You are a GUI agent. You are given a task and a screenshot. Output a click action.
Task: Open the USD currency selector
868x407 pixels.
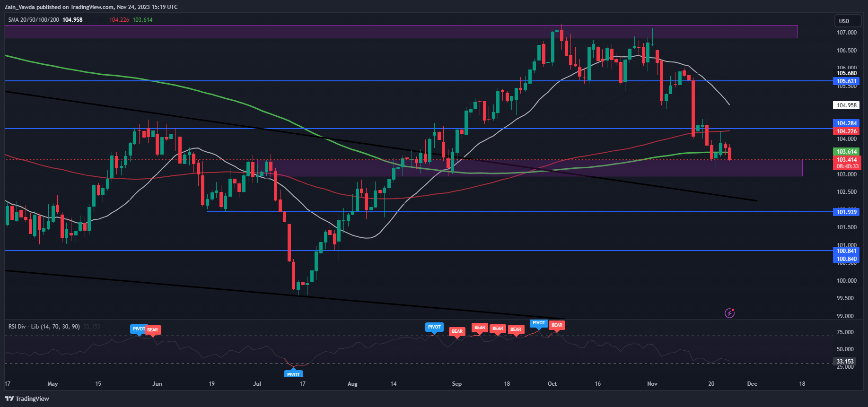point(848,21)
